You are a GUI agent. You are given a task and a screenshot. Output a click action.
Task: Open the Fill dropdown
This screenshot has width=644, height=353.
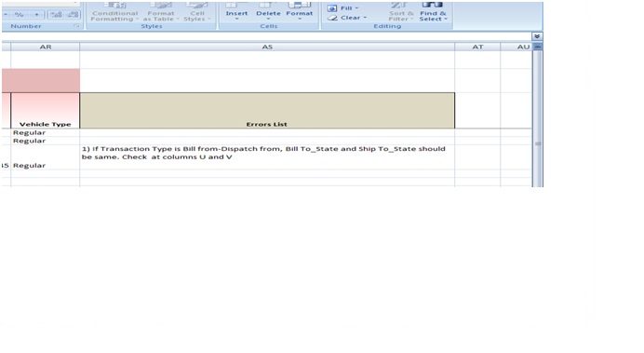(343, 7)
